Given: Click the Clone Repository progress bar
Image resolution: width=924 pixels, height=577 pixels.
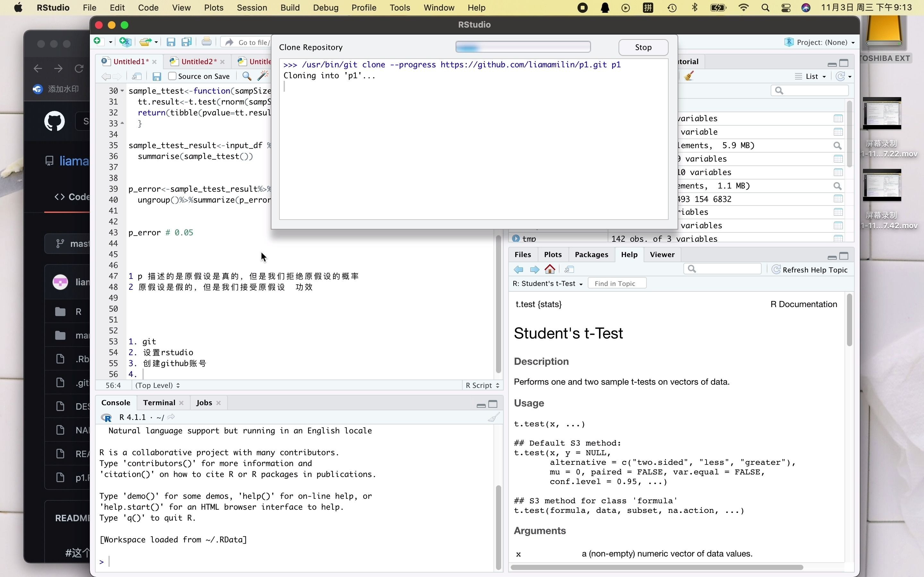Looking at the screenshot, I should (x=523, y=47).
